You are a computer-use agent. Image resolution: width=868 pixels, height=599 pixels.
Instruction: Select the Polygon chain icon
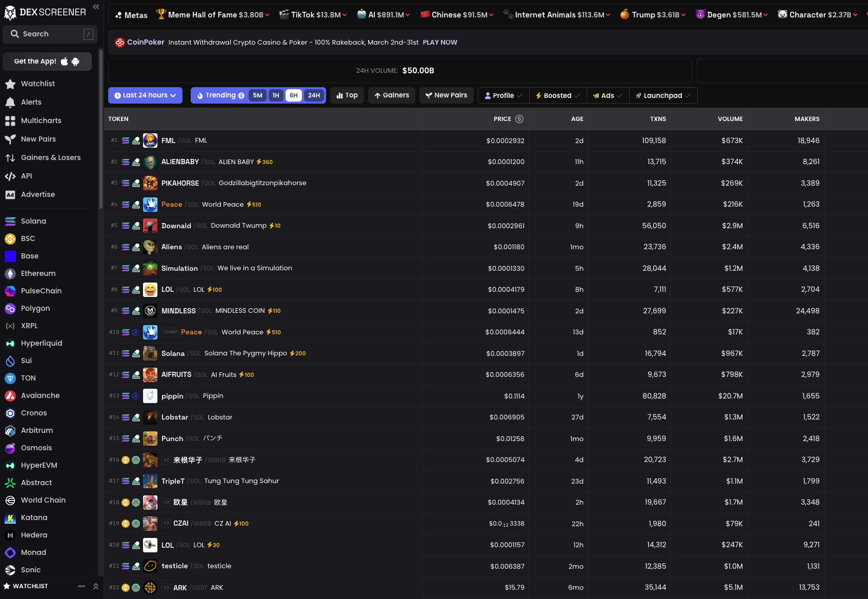click(x=10, y=308)
